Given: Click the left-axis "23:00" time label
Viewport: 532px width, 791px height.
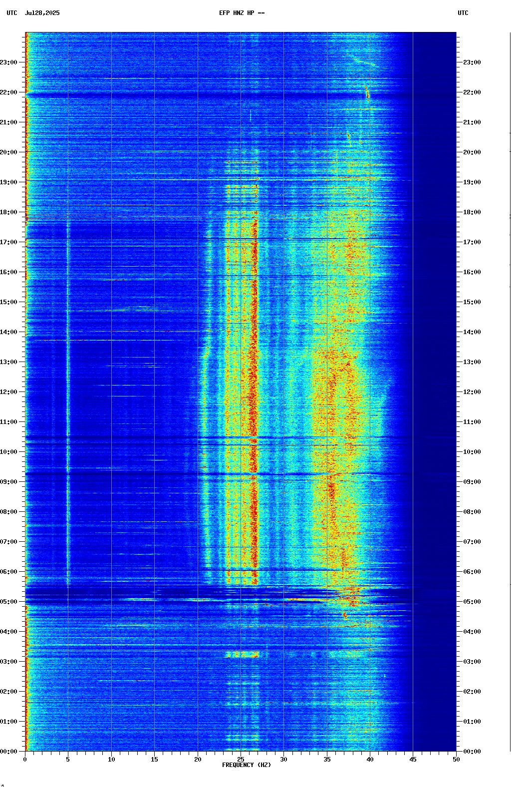Looking at the screenshot, I should [x=8, y=62].
